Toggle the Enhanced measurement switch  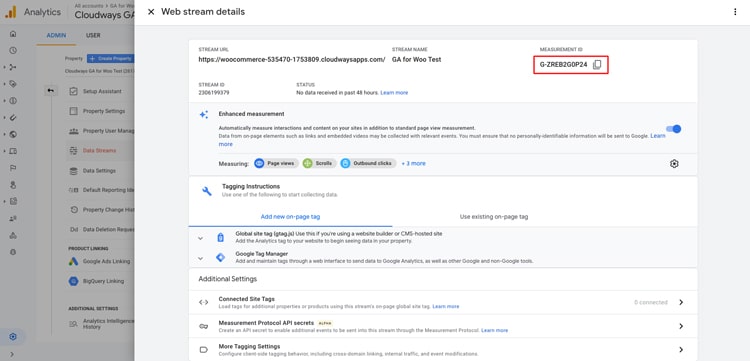(673, 129)
